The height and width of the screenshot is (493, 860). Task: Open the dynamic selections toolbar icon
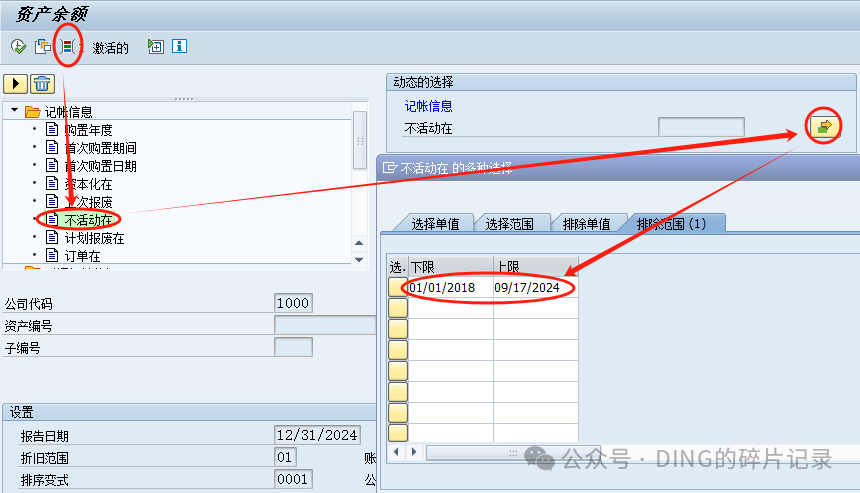[x=67, y=47]
